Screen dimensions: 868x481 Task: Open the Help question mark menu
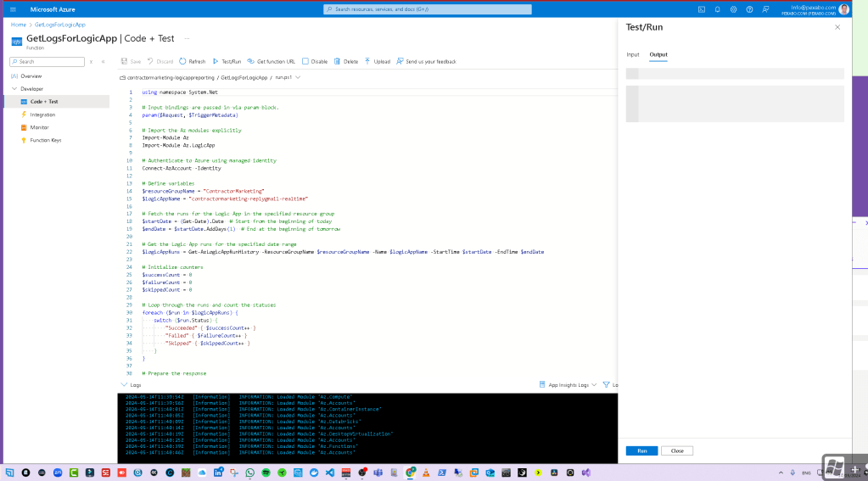(749, 9)
